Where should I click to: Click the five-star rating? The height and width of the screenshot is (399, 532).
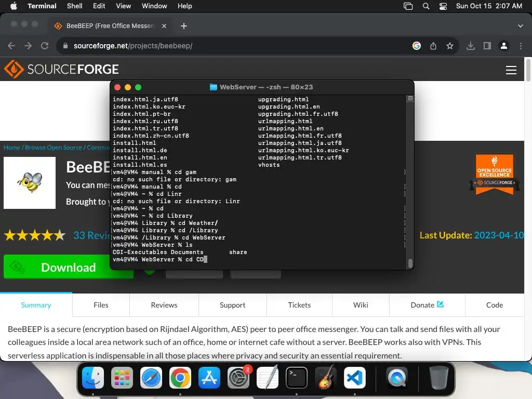35,235
